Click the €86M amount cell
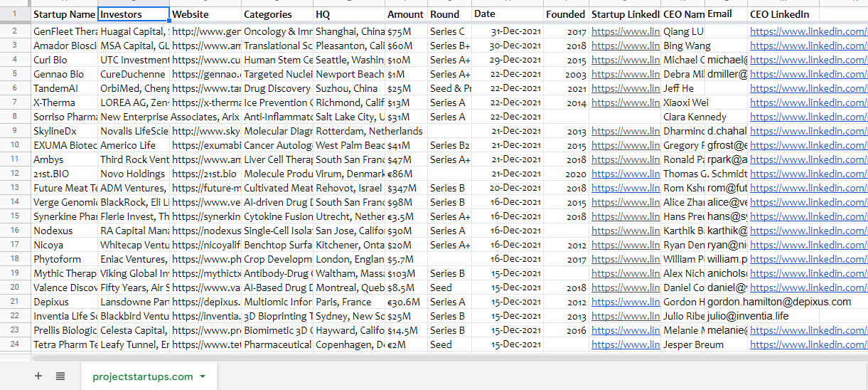The height and width of the screenshot is (390, 868). 407,174
